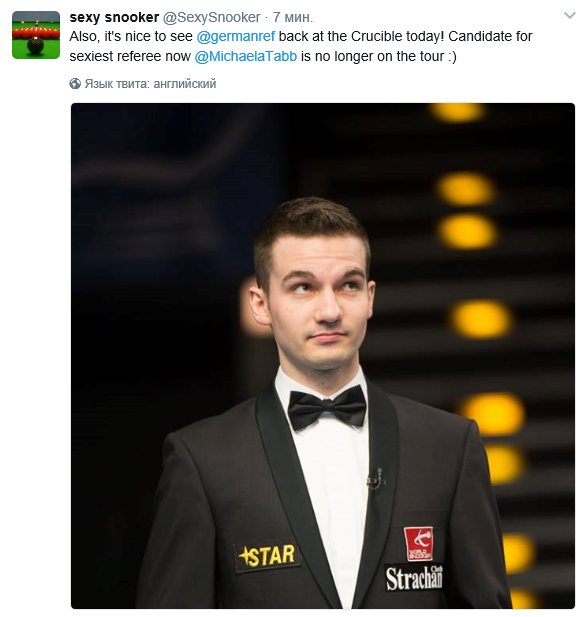Click the yellow STAR badge in photo
The height and width of the screenshot is (617, 586).
[x=267, y=556]
